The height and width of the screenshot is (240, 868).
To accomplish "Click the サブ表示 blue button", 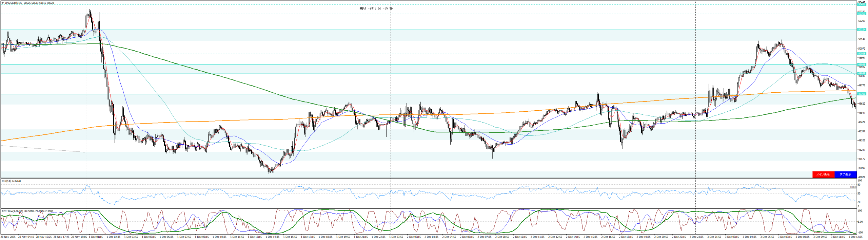I will coord(845,174).
